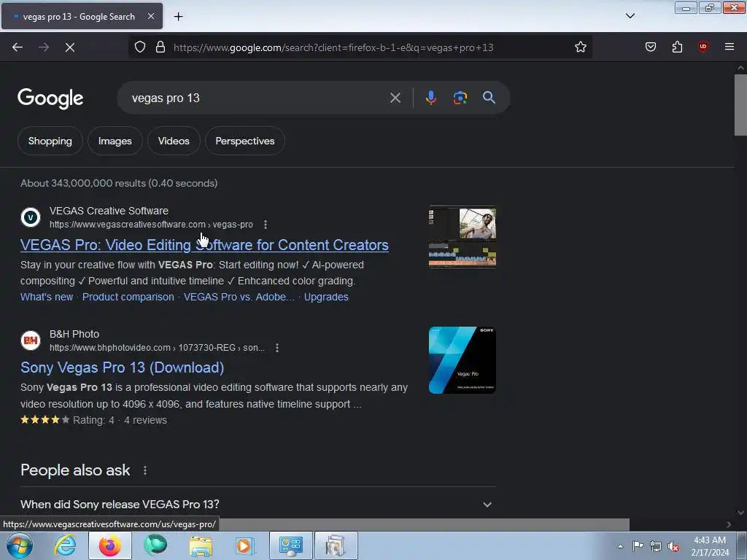Open the Windows Explorer folder icon
747x560 pixels.
coord(201,545)
